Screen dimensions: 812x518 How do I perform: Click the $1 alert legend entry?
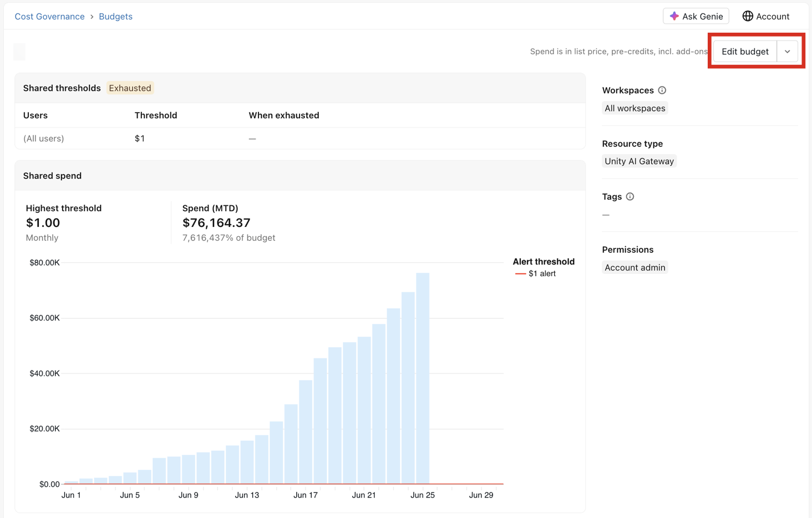(535, 274)
